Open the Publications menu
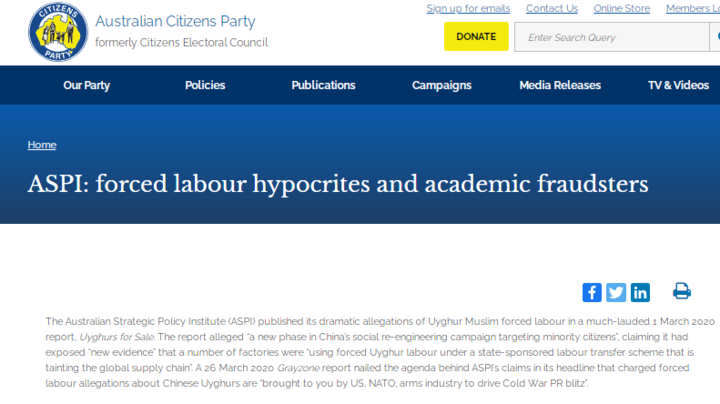 323,85
